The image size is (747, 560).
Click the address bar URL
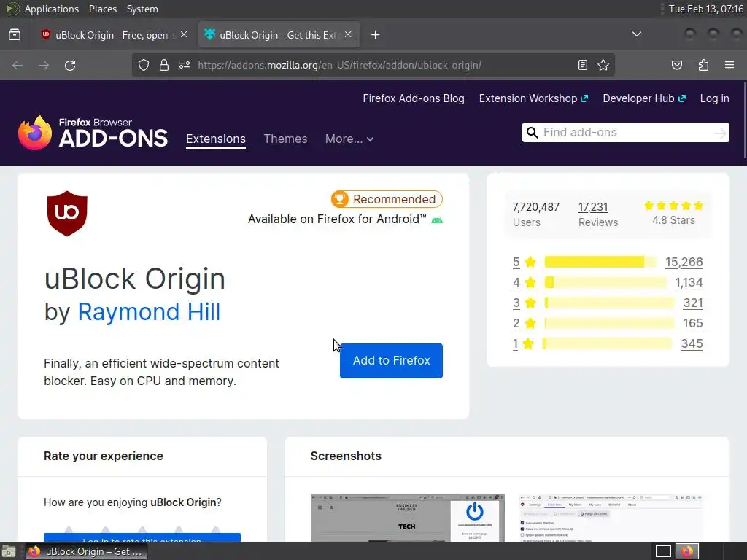pyautogui.click(x=339, y=65)
